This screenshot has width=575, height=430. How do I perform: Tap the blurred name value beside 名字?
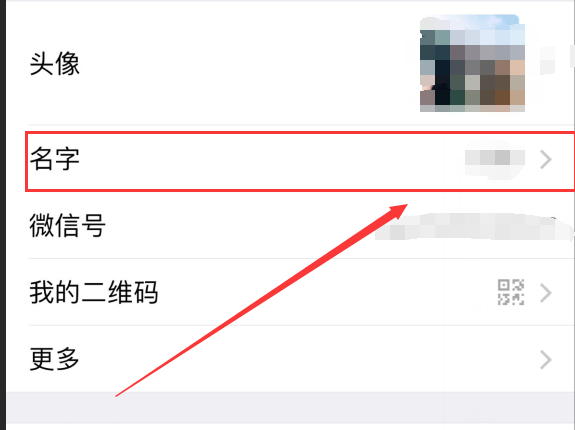point(495,158)
